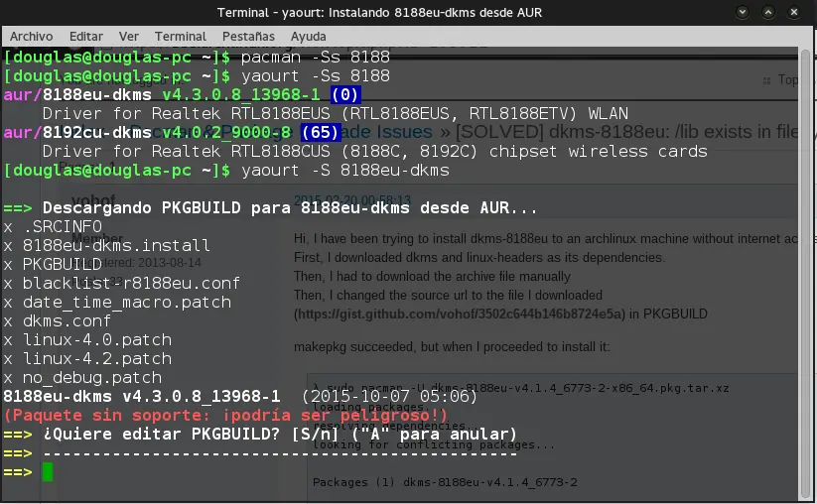Click 'yaourt -S 8188eu-dkms' command text

[x=344, y=171]
